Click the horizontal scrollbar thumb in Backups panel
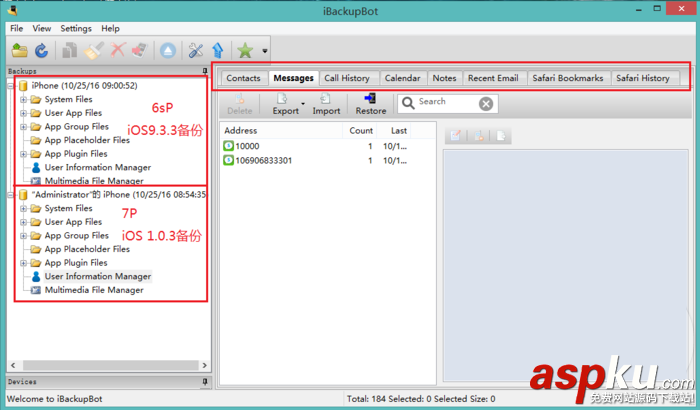Viewport: 700px width, 410px height. pos(110,365)
